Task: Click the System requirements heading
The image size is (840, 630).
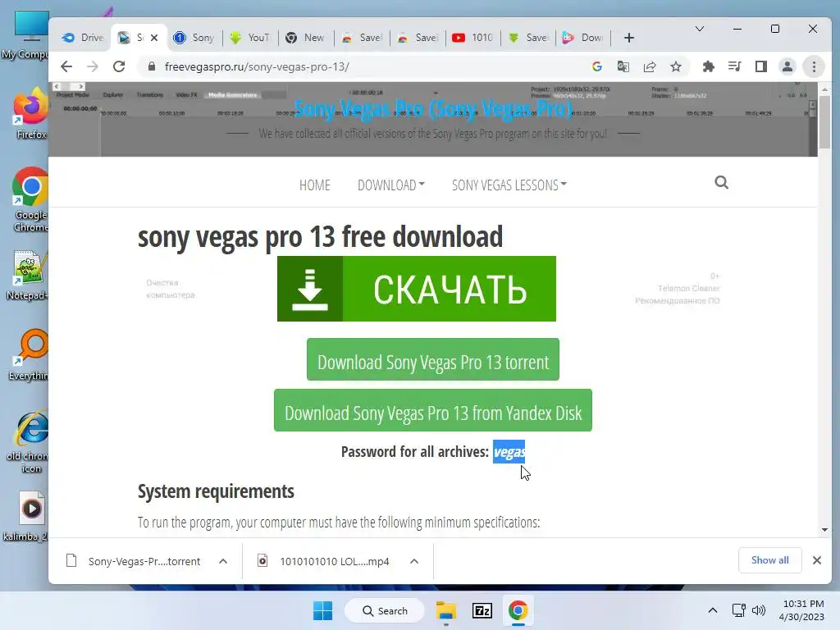Action: point(216,491)
